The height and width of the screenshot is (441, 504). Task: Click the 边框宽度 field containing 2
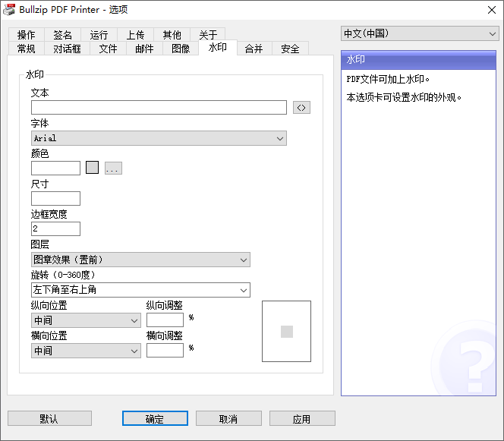click(55, 229)
